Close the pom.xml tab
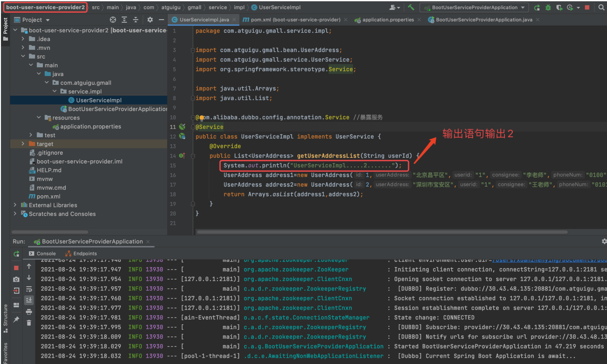Viewport: 607px width, 364px height. point(345,20)
